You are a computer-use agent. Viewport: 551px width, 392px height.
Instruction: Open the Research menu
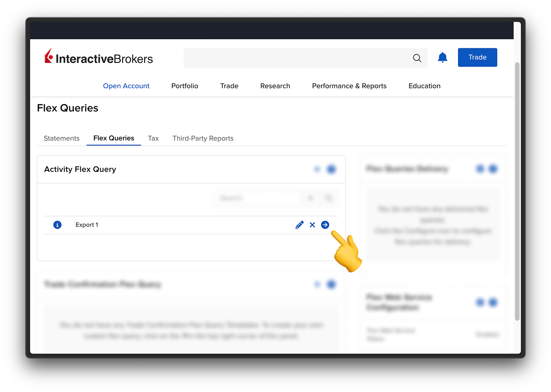coord(275,86)
